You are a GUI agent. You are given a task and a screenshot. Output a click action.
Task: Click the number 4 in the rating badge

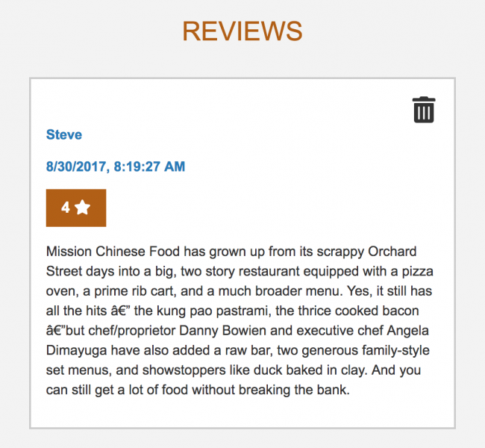[x=65, y=208]
